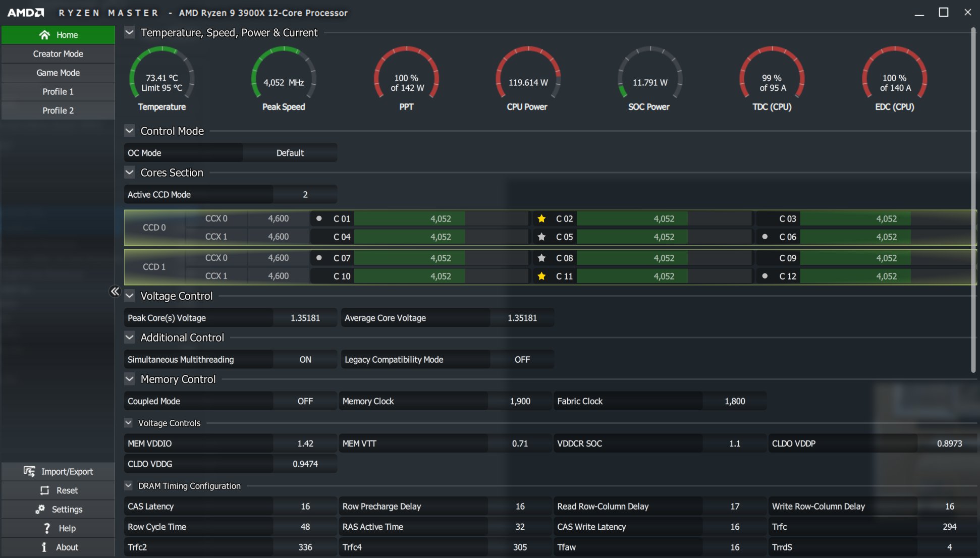This screenshot has height=558, width=980.
Task: Collapse the Voltage Control section
Action: pyautogui.click(x=130, y=296)
